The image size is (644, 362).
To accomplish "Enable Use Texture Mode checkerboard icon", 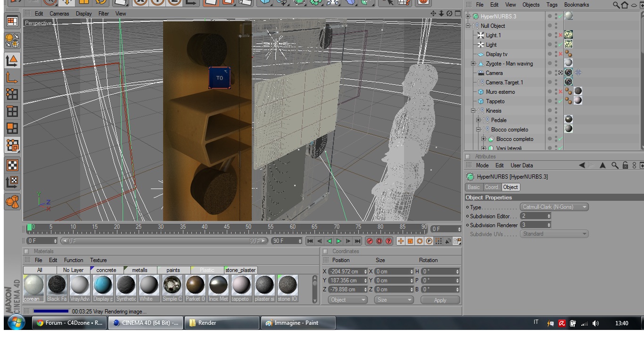I will pyautogui.click(x=12, y=165).
